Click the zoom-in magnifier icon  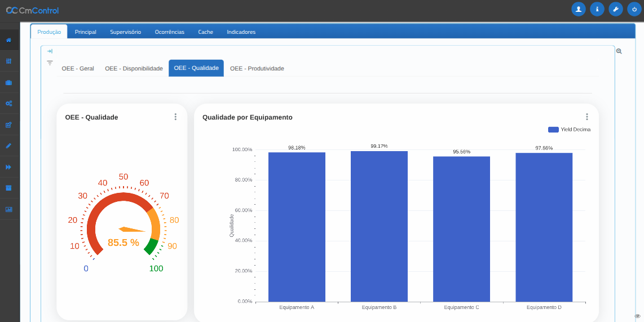coord(619,51)
